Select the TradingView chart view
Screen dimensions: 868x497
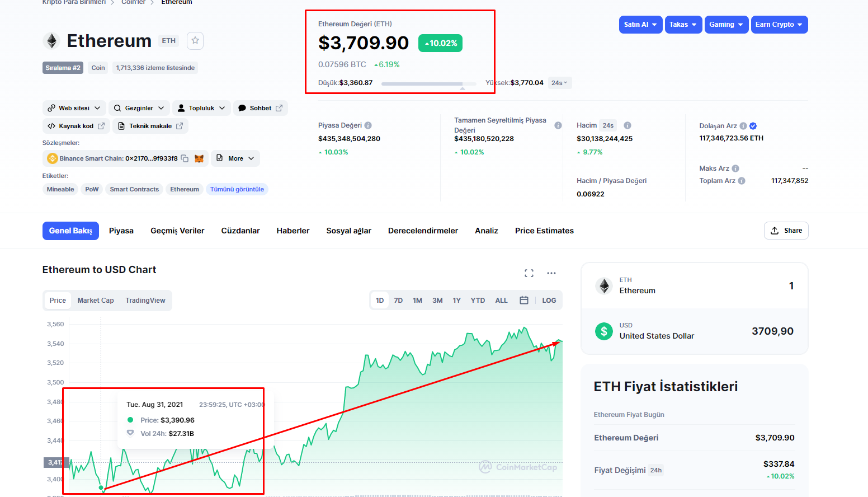pyautogui.click(x=145, y=301)
